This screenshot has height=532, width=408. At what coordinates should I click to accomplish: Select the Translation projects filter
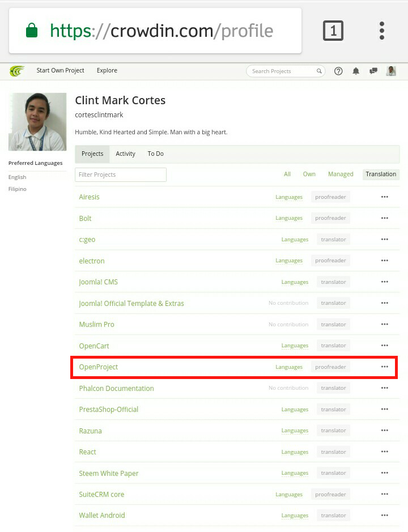[x=381, y=174]
